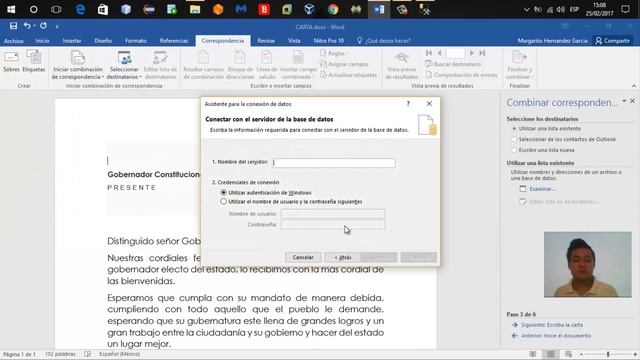Click the zoom in plus button
The image size is (640, 360).
click(x=635, y=354)
